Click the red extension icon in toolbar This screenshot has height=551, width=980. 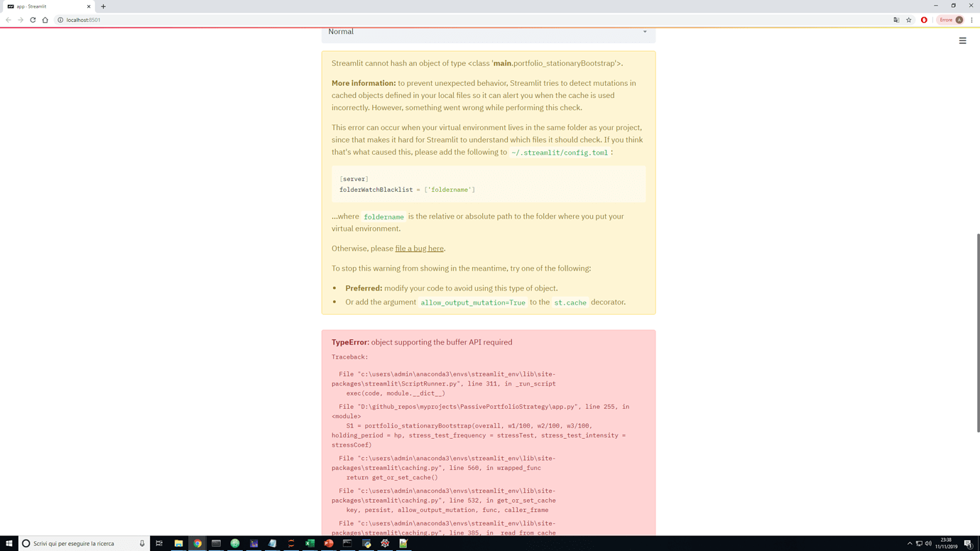pos(923,20)
